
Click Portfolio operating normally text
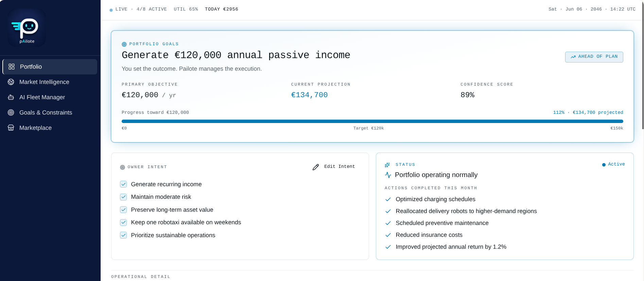(x=436, y=175)
